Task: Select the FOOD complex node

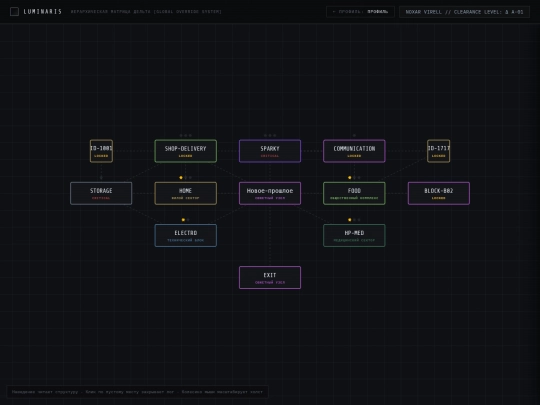Action: [354, 193]
